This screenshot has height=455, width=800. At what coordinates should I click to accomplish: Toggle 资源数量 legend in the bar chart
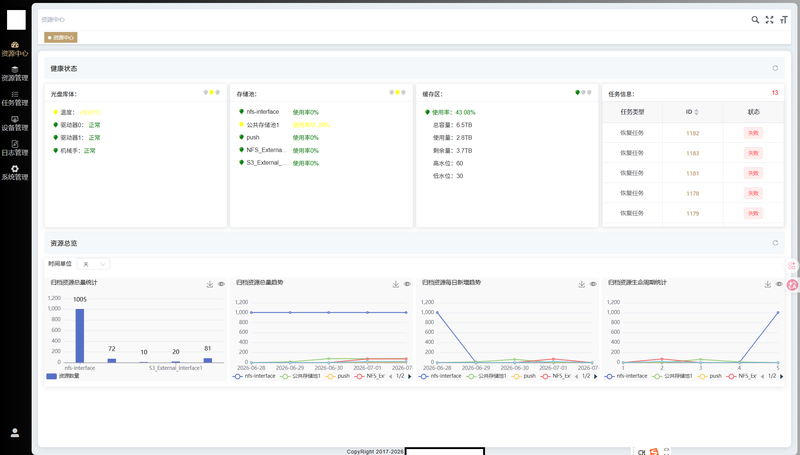pos(63,376)
